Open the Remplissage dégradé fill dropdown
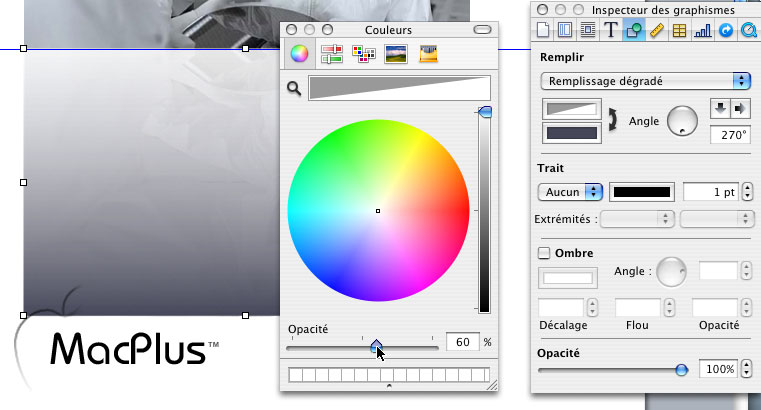Viewport: 761px width, 410px height. click(x=645, y=81)
